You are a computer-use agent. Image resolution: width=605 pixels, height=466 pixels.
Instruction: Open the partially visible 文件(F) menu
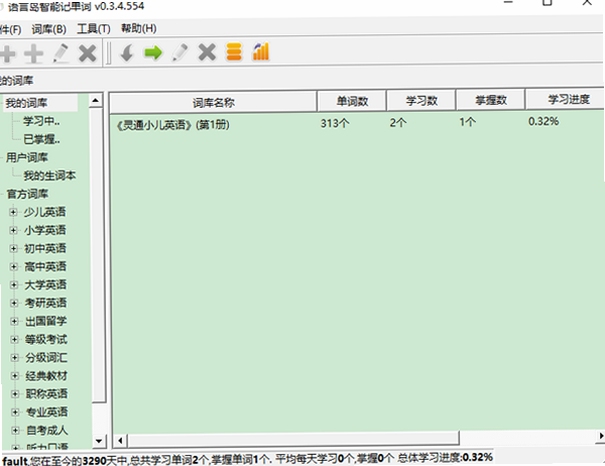[10, 29]
